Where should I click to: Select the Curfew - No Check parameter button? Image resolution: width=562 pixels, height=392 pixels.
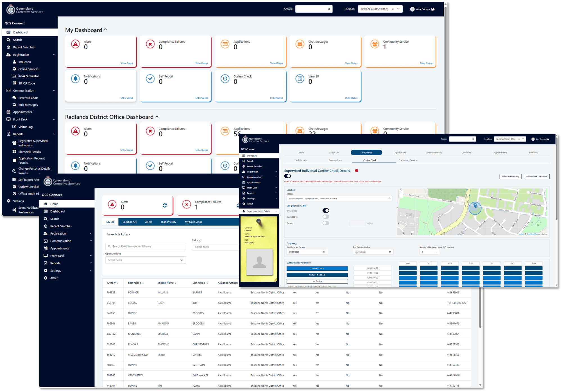coord(317,275)
